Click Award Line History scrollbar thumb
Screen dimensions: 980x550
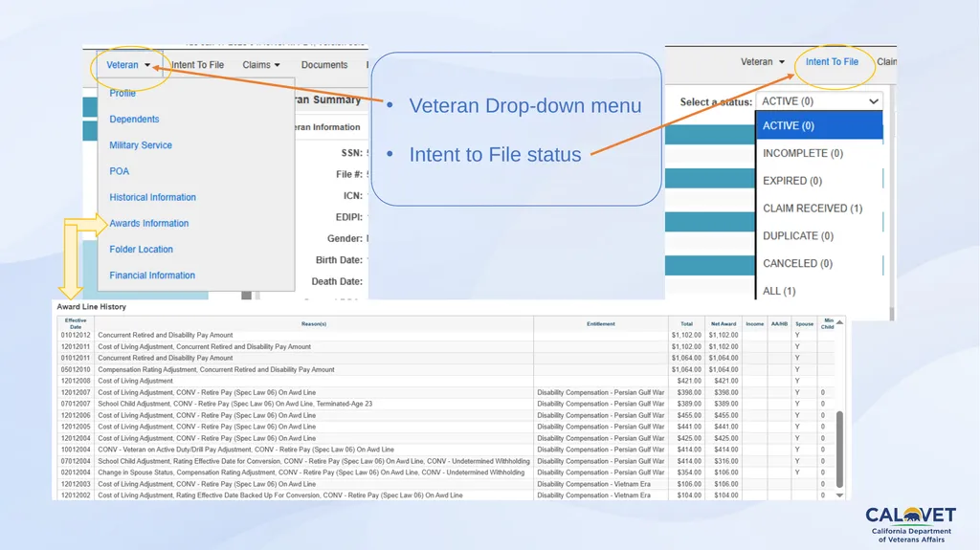[x=840, y=450]
